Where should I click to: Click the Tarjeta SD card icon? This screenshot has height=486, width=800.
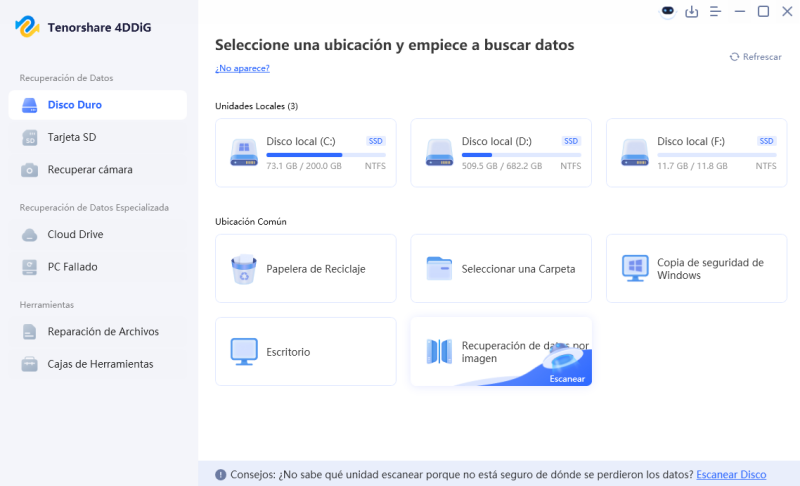pyautogui.click(x=30, y=138)
